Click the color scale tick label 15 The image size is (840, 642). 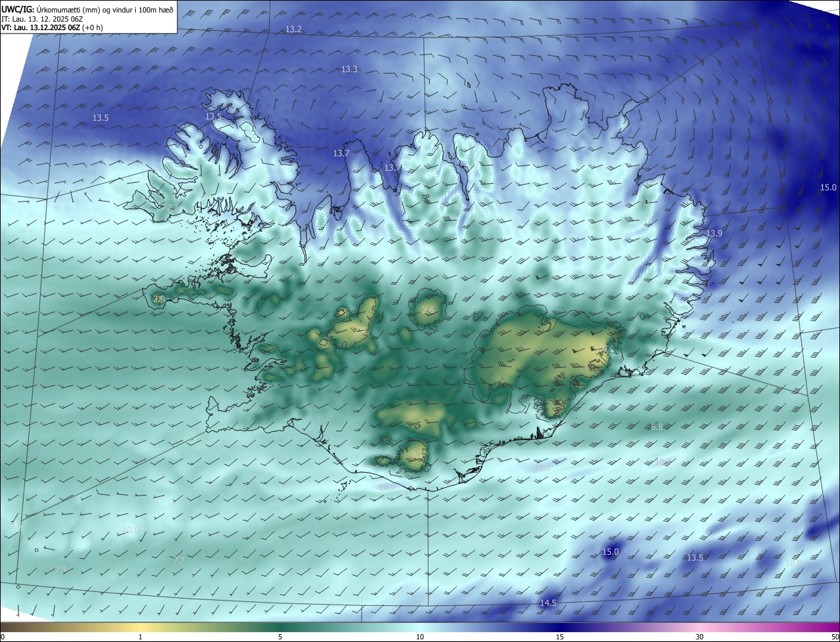click(x=560, y=637)
